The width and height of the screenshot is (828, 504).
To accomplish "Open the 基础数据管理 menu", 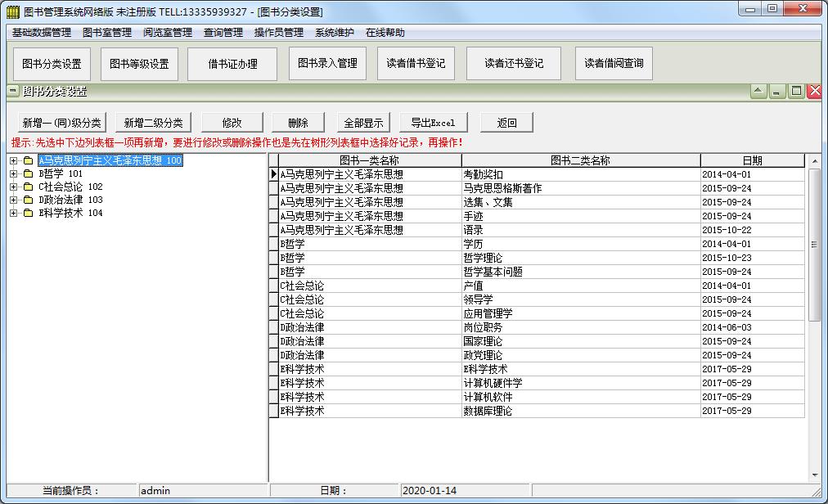I will (x=42, y=33).
